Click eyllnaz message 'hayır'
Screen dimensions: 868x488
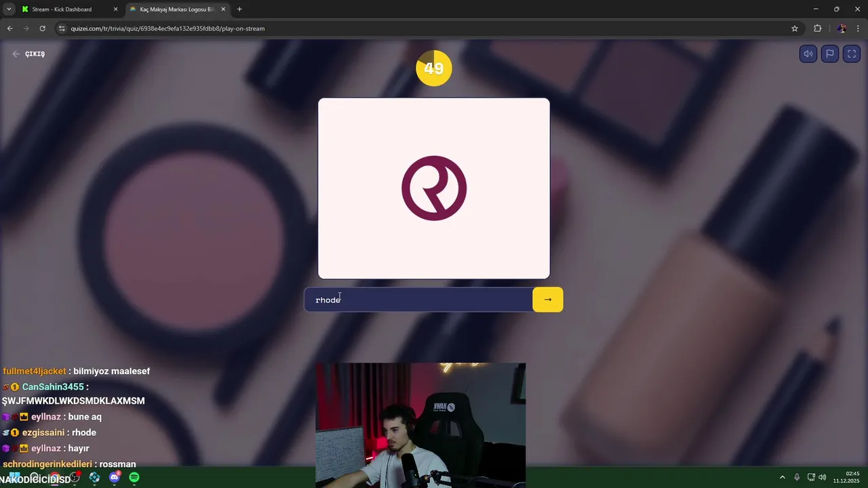(x=79, y=448)
